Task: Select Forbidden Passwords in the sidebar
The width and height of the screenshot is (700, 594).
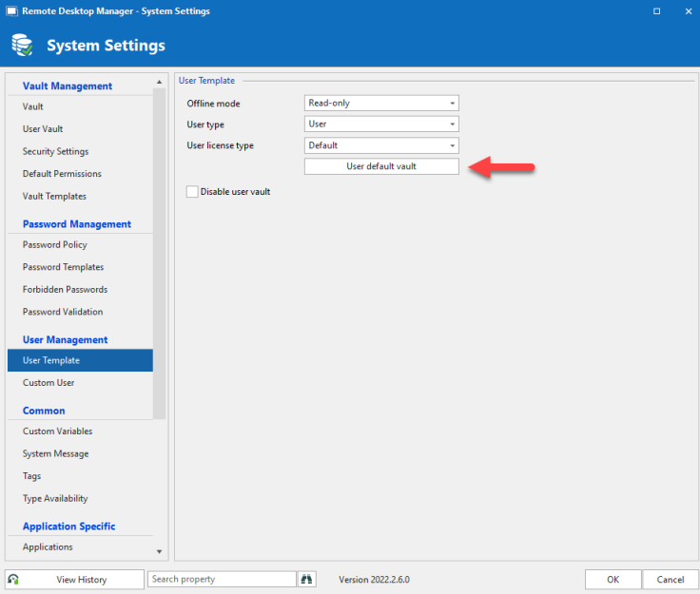Action: (65, 290)
